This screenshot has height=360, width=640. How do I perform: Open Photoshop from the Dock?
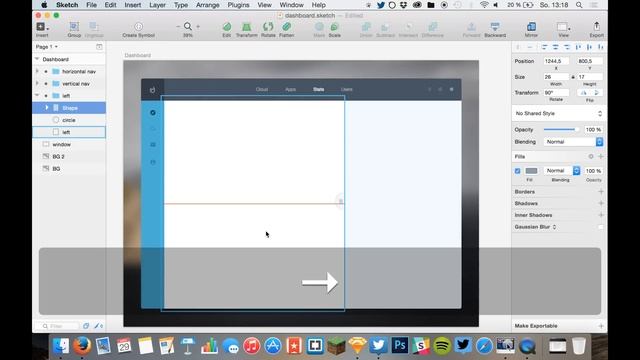click(x=400, y=346)
